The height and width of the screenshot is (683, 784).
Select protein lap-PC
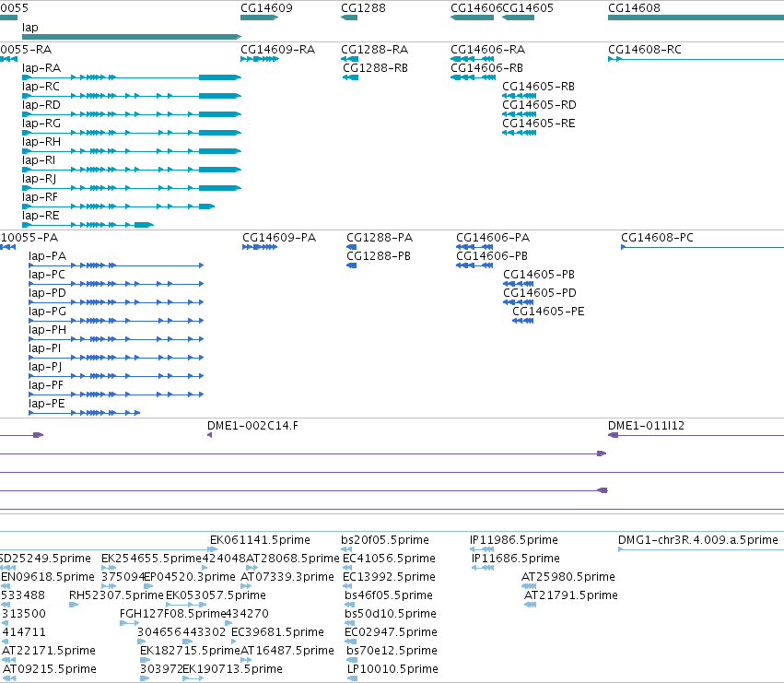[47, 275]
